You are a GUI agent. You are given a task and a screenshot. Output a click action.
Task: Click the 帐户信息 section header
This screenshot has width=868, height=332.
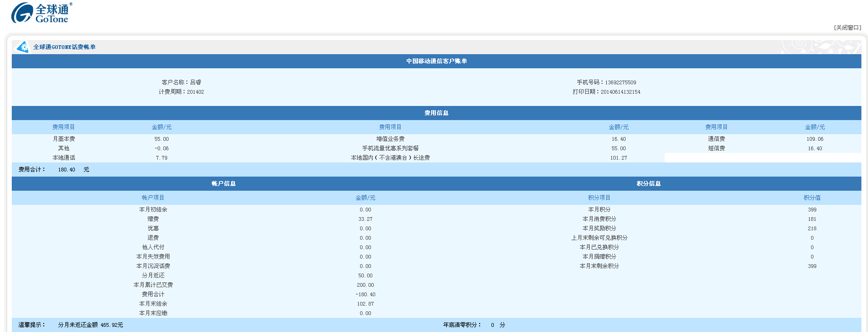coord(224,184)
